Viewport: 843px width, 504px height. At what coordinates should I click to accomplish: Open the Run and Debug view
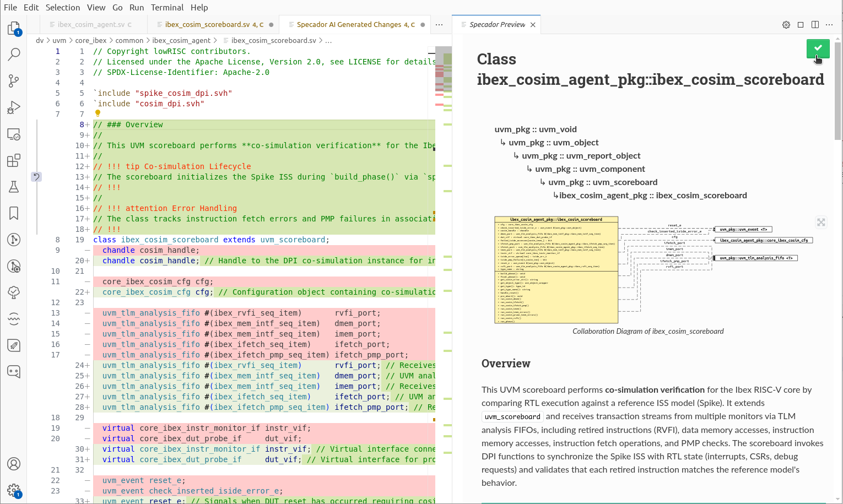[x=14, y=107]
